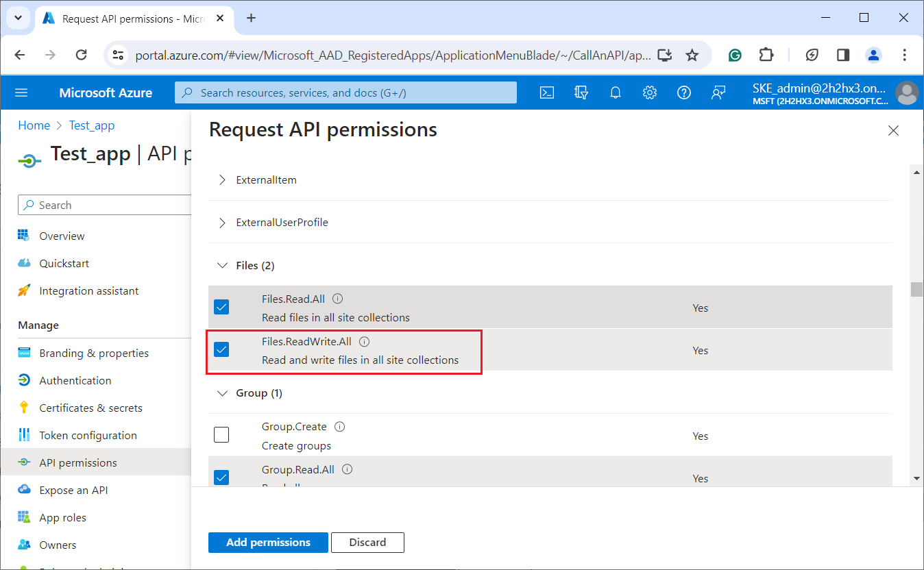Expand the ExternalItem permission group
924x570 pixels.
222,179
